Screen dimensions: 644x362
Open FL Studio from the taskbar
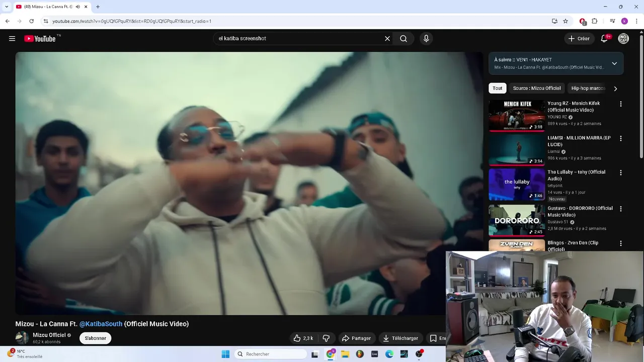tap(360, 354)
